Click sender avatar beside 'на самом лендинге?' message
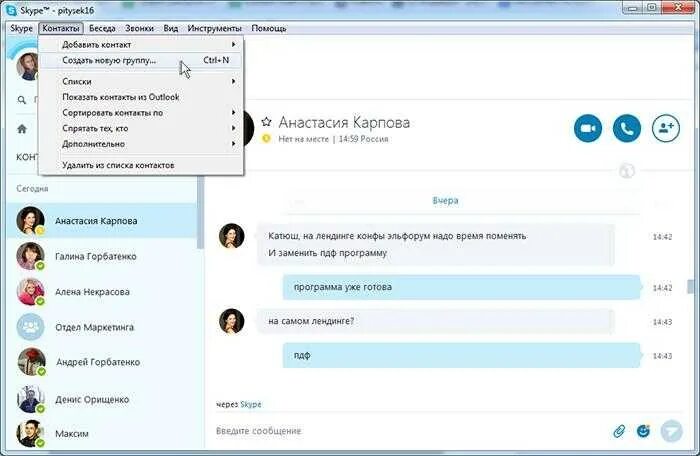The image size is (700, 456). (x=232, y=321)
